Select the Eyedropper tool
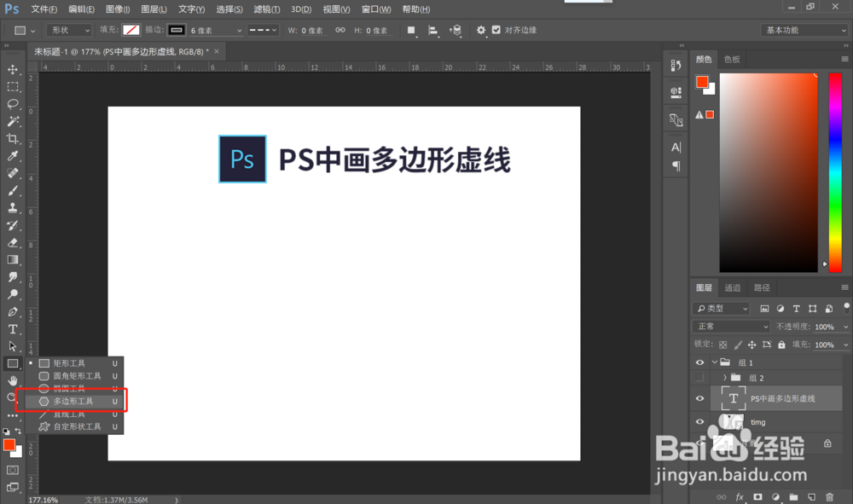The height and width of the screenshot is (504, 853). 13,155
